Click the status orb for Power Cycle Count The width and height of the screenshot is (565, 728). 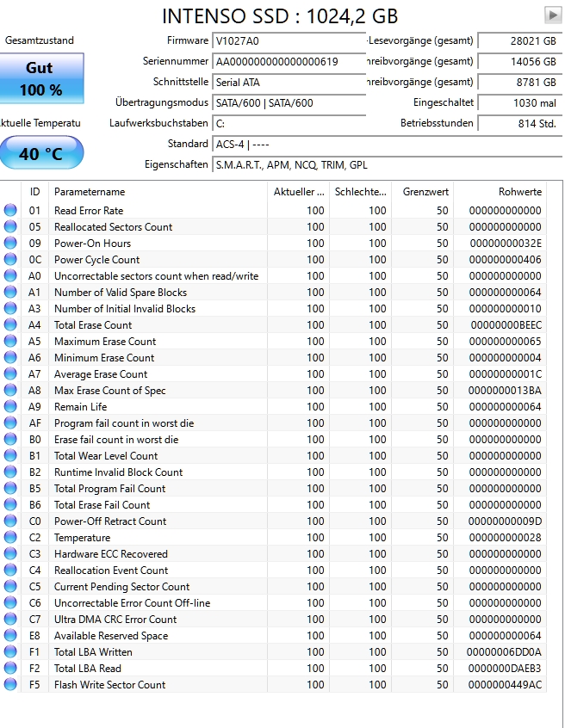(x=10, y=259)
